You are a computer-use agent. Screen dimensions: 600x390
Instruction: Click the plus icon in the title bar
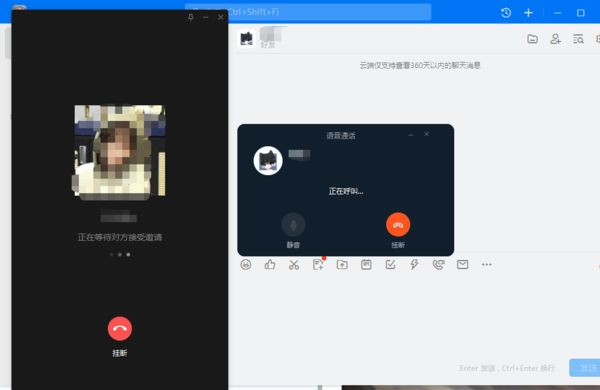[528, 13]
